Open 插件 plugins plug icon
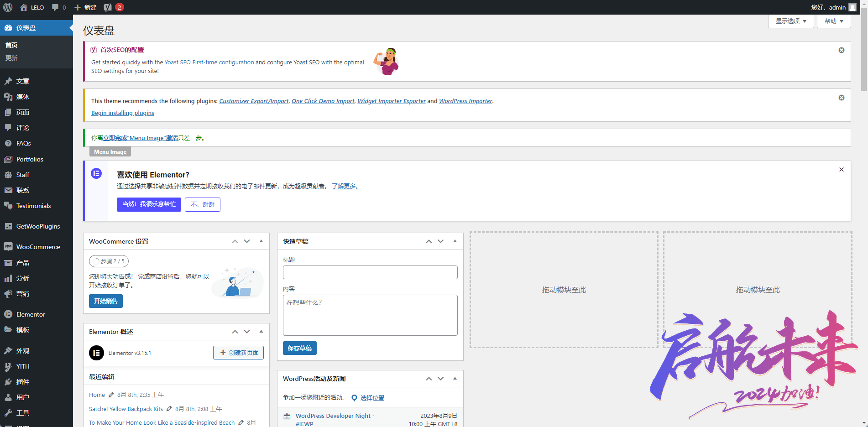 point(8,382)
